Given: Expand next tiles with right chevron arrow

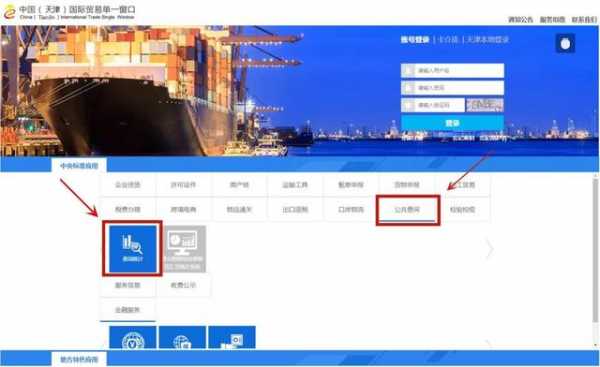Looking at the screenshot, I should click(x=489, y=249).
